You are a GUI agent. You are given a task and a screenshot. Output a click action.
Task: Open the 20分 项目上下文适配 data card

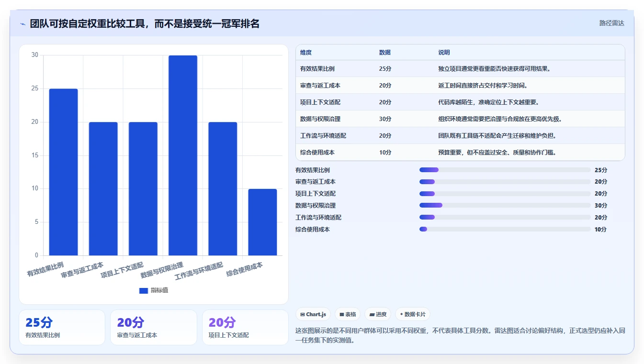[x=245, y=327]
